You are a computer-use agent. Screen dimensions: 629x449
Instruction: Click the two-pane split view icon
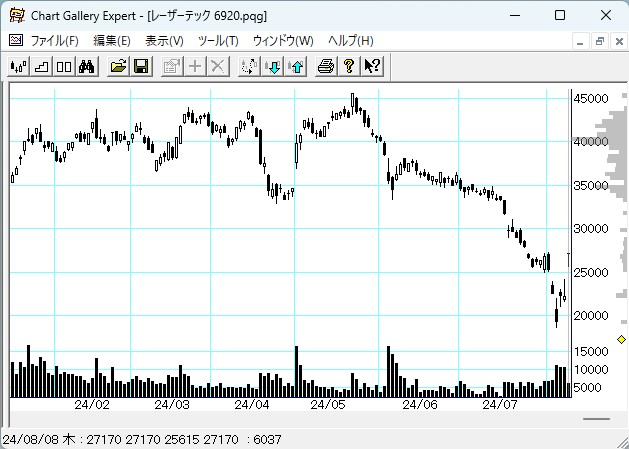pos(63,66)
